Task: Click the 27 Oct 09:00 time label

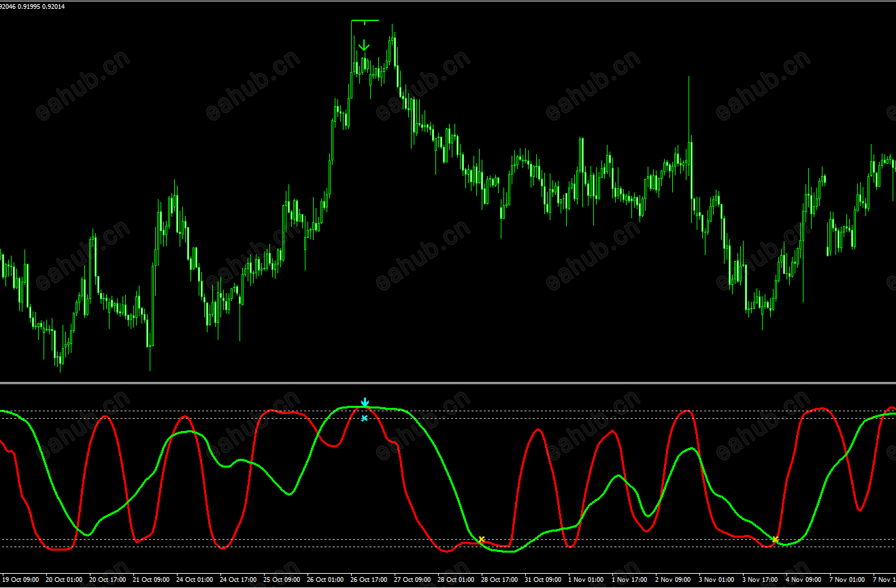Action: click(x=412, y=580)
